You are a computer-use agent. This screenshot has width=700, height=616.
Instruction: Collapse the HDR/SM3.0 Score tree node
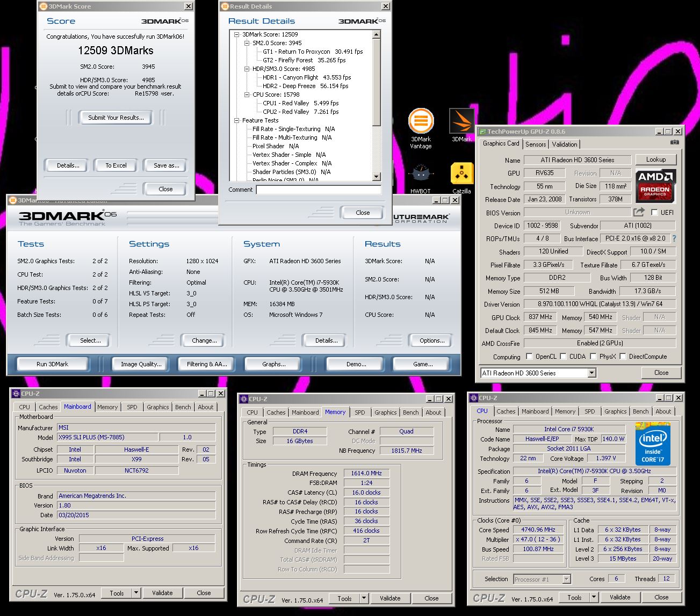[x=247, y=69]
